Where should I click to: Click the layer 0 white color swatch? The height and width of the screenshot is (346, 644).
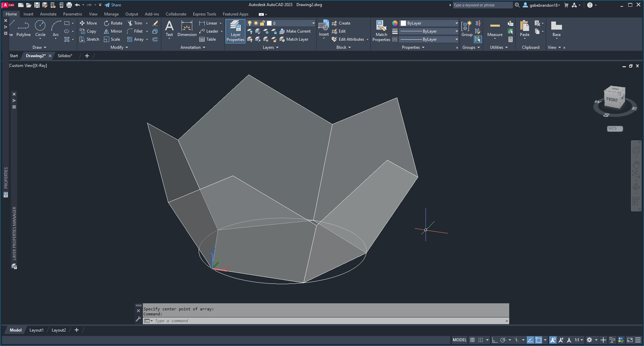269,23
